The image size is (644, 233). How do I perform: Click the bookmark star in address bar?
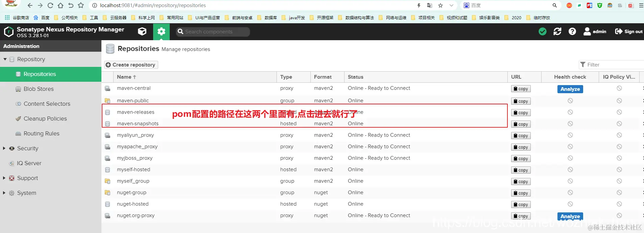(x=440, y=5)
